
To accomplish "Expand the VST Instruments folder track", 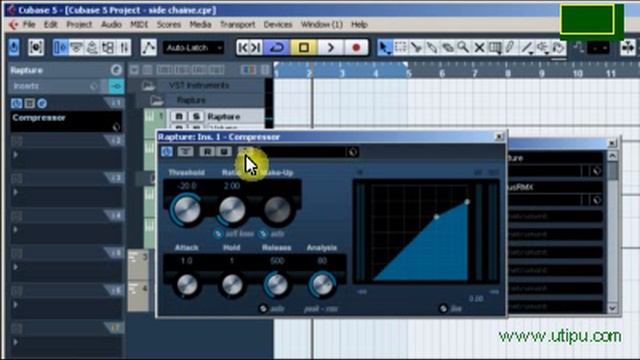I will tap(149, 86).
